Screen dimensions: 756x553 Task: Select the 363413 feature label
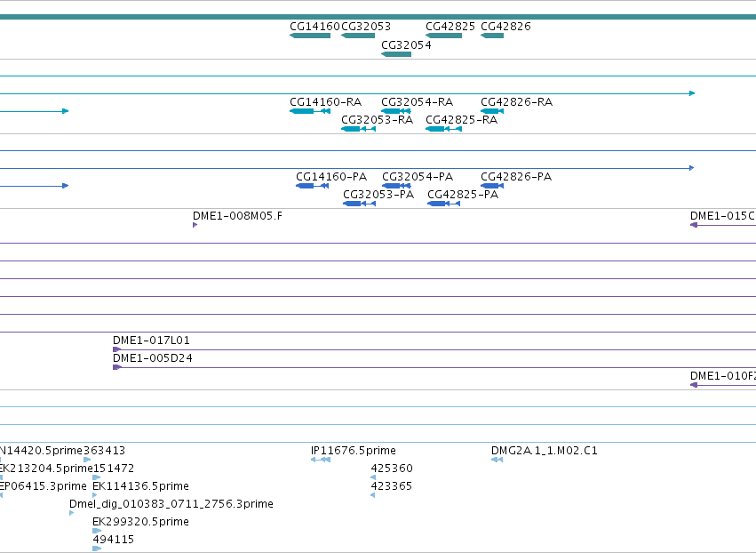[105, 451]
